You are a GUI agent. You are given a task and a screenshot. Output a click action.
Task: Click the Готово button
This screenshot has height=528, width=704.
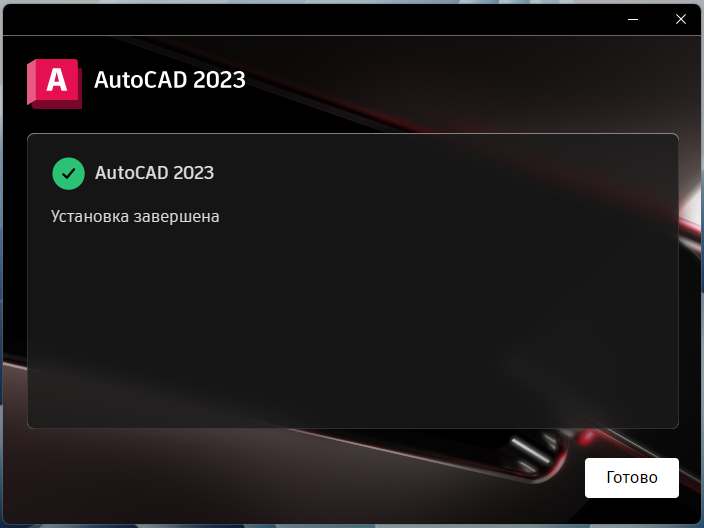tap(632, 478)
